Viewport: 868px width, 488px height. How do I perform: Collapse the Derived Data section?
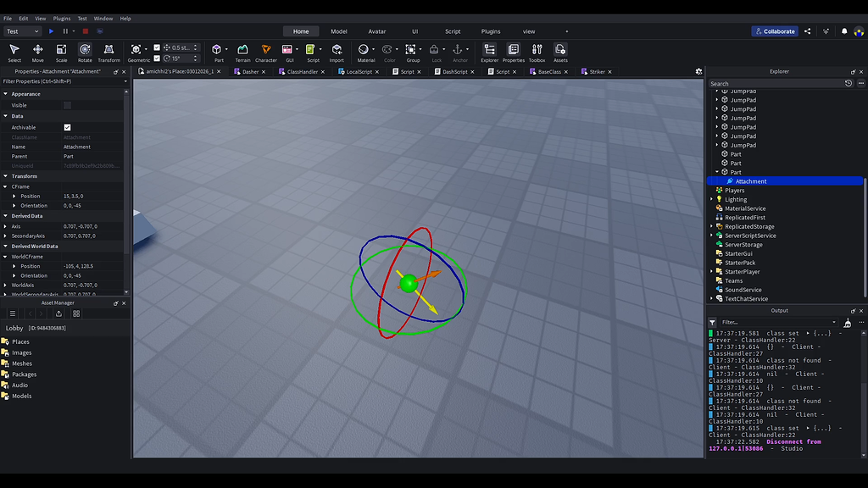[6, 216]
